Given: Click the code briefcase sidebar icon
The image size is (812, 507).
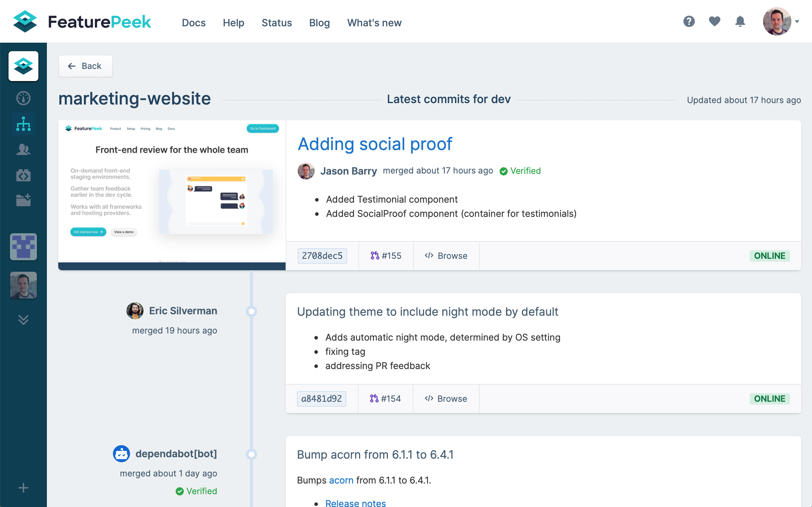Looking at the screenshot, I should click(x=23, y=175).
